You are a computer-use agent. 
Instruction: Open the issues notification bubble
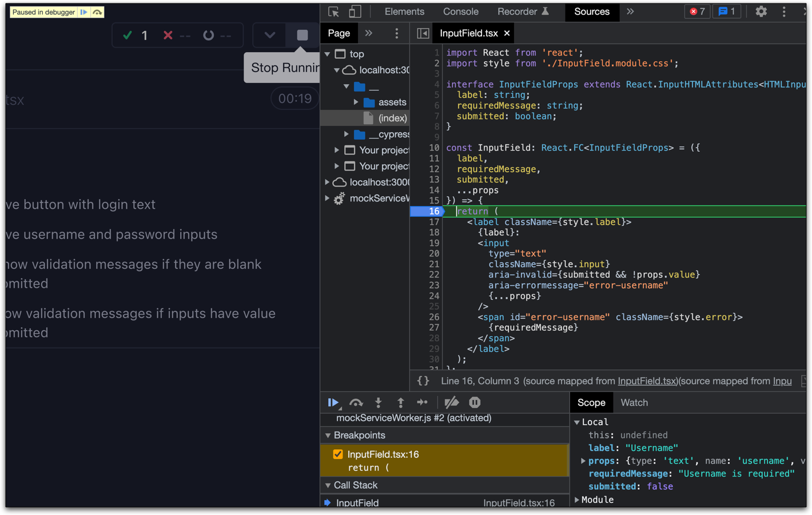click(726, 11)
